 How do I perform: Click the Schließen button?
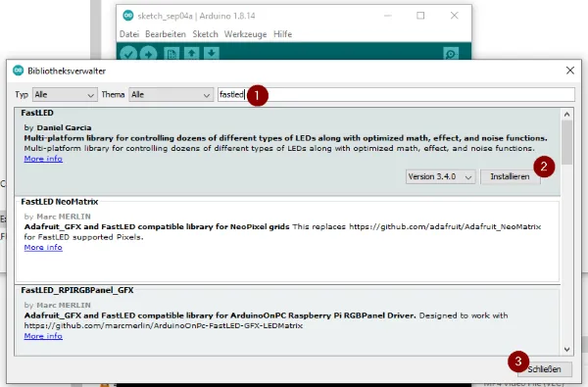point(545,369)
